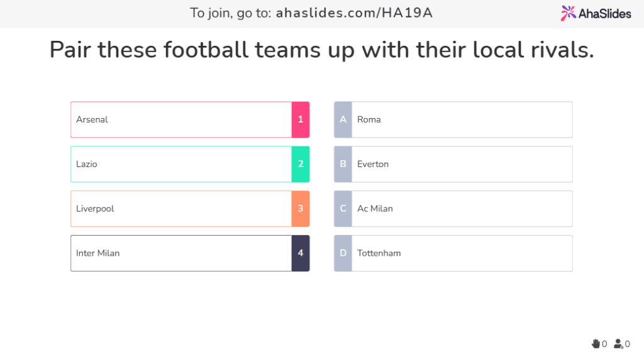The image size is (644, 360).
Task: Click the orange number 3 badge
Action: coord(301,209)
